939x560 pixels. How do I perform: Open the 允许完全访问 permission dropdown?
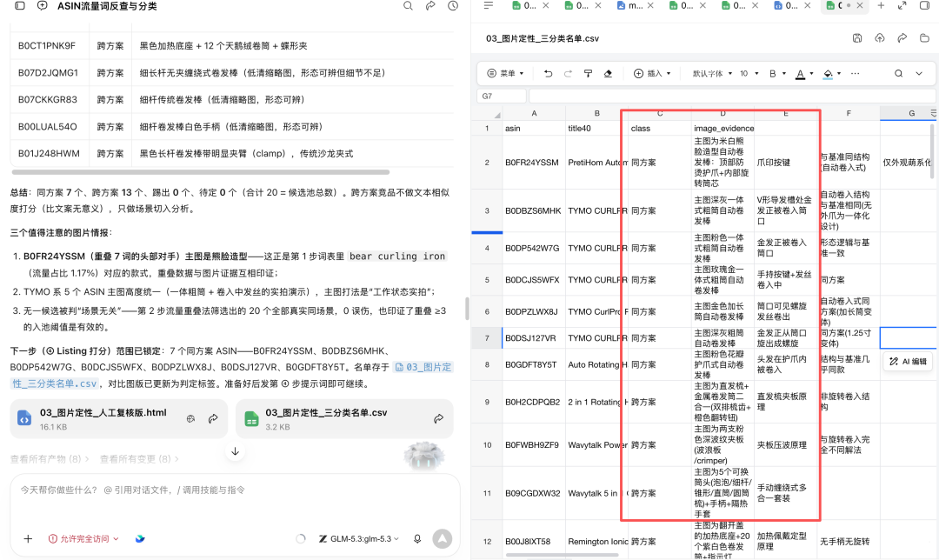tap(83, 538)
